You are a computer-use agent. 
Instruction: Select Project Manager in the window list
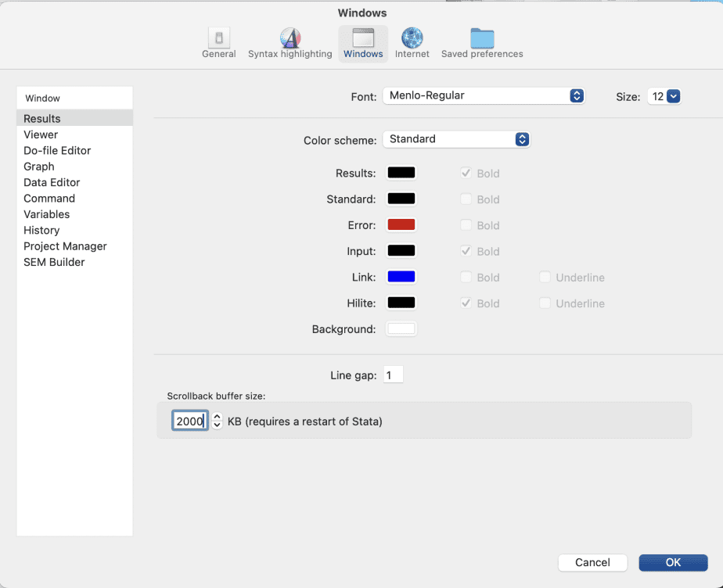tap(65, 246)
